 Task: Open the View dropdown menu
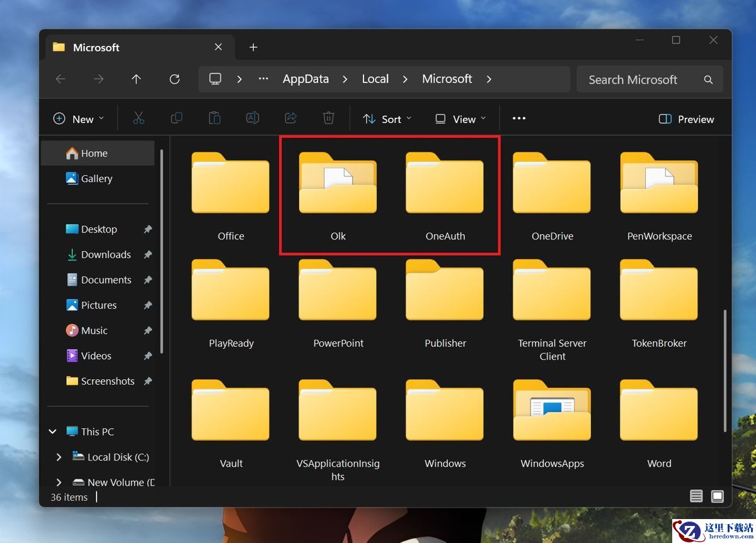point(461,119)
